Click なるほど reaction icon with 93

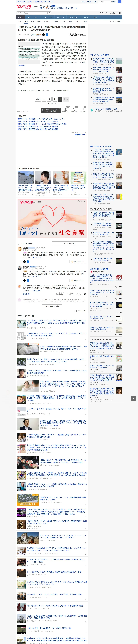click(x=67, y=294)
